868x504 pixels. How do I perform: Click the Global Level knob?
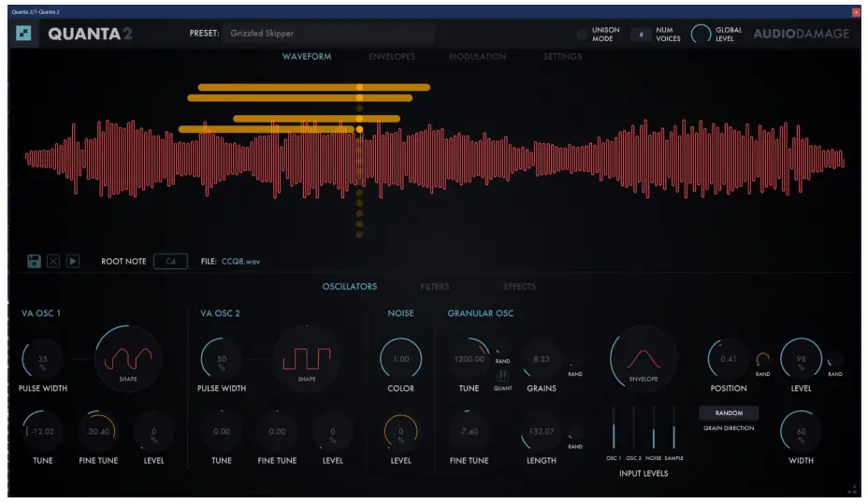click(x=700, y=34)
